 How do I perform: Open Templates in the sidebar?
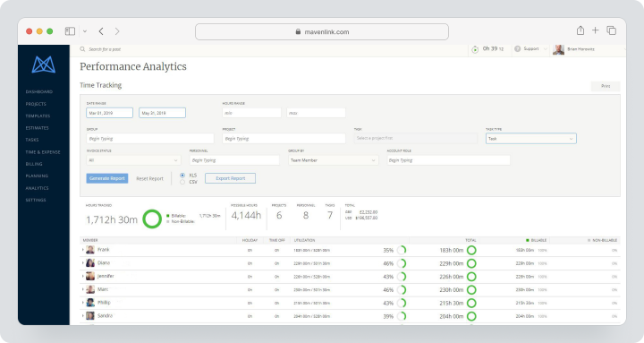pyautogui.click(x=38, y=116)
